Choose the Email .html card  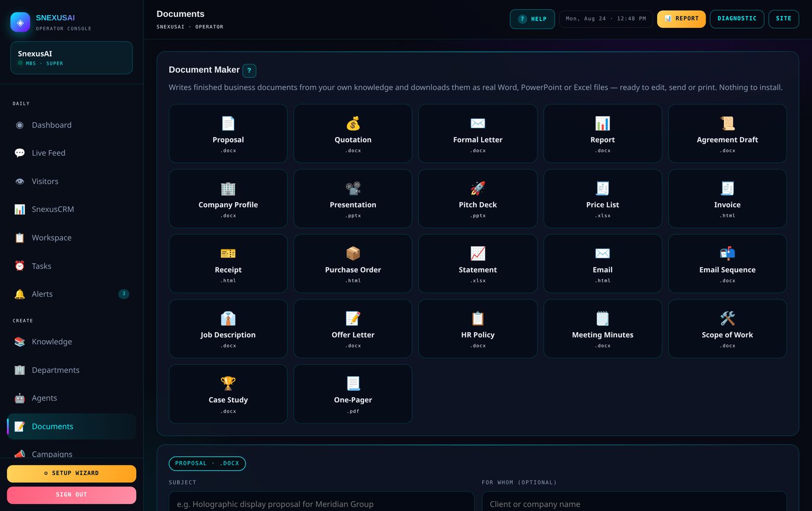pyautogui.click(x=602, y=264)
